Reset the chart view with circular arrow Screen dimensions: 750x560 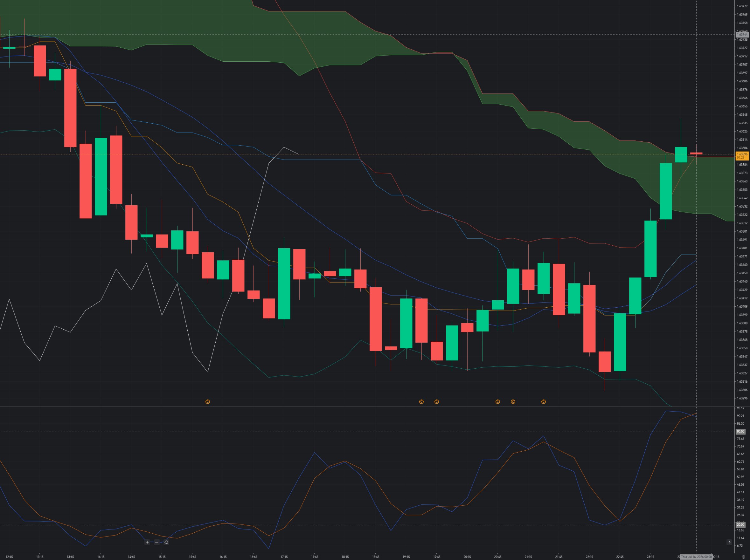(166, 543)
